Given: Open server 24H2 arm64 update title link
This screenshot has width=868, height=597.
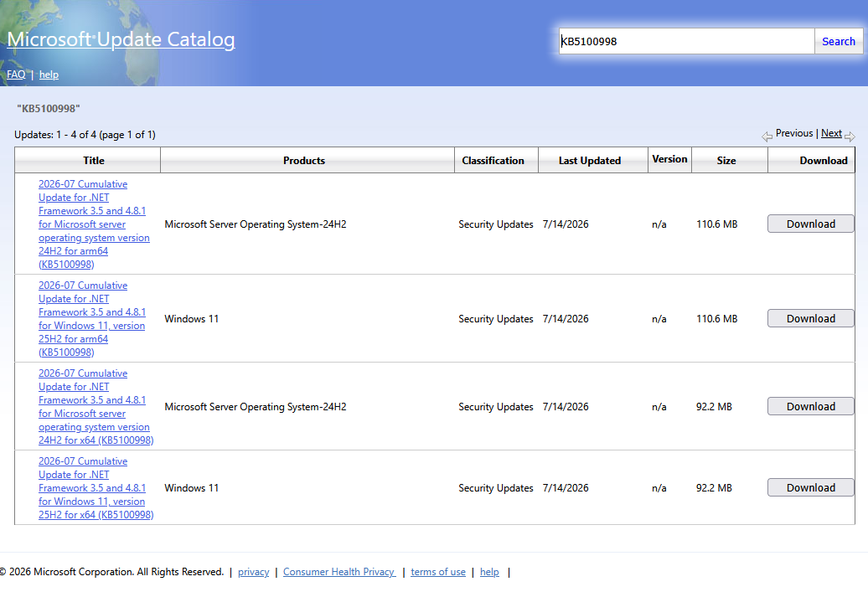Looking at the screenshot, I should click(94, 224).
